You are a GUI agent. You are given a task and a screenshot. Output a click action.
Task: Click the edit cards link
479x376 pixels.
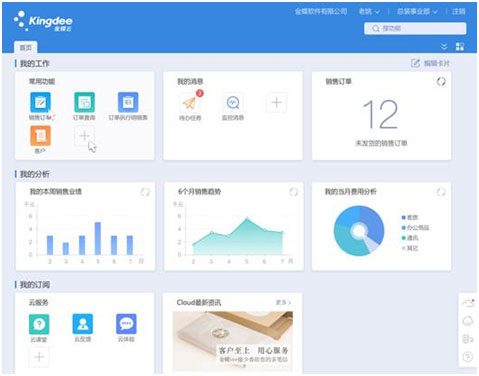point(430,63)
